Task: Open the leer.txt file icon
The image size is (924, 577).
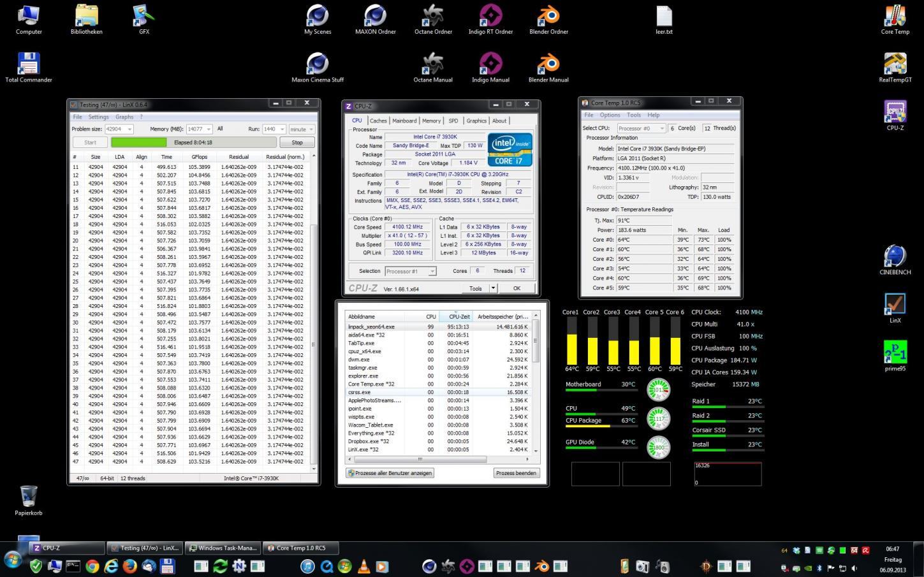Action: point(664,20)
